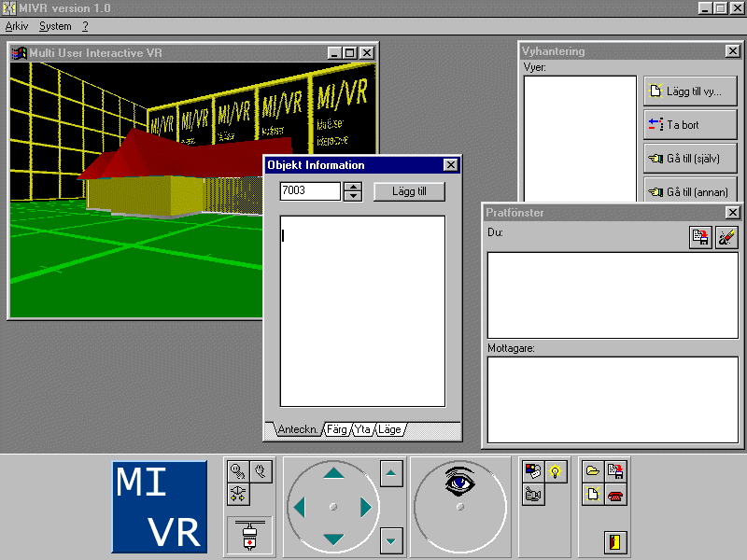
Task: Click the Mottagare text area
Action: (613, 399)
